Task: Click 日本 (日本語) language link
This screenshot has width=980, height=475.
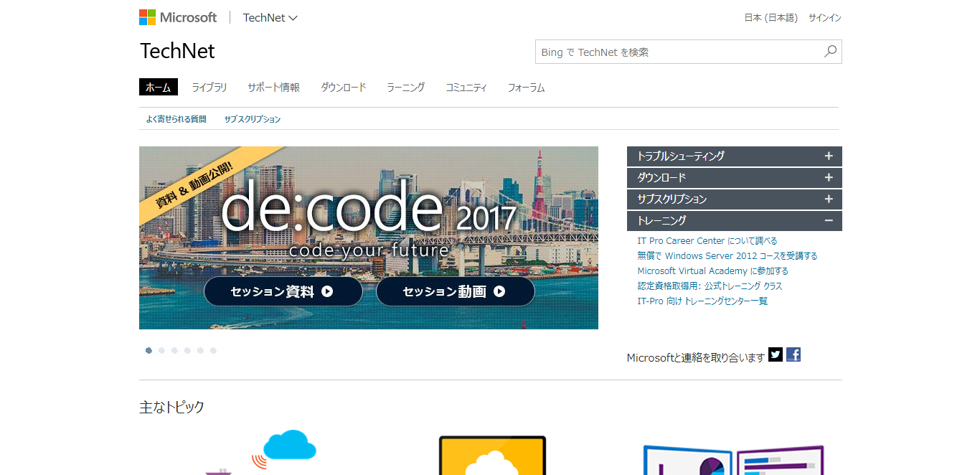Action: (x=771, y=18)
